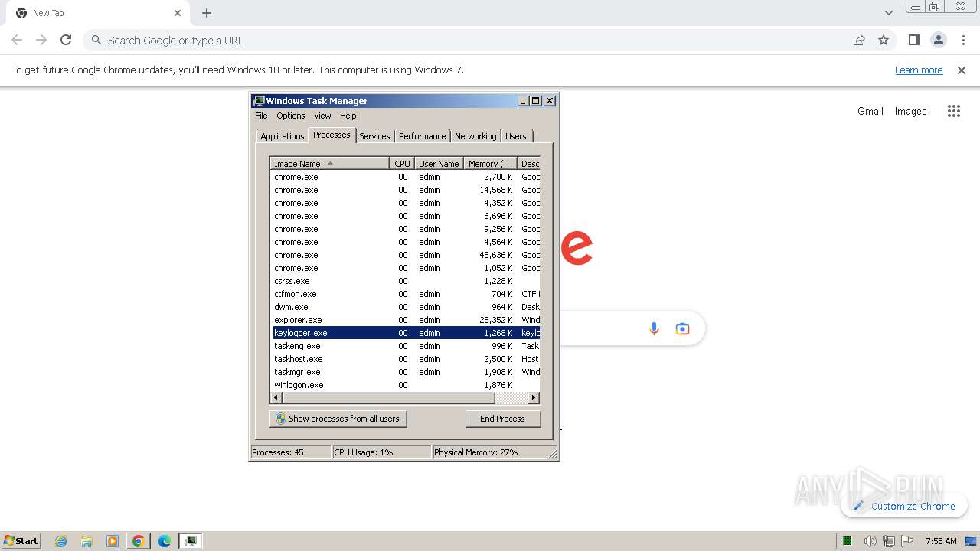Open Task Manager File menu

tap(261, 116)
